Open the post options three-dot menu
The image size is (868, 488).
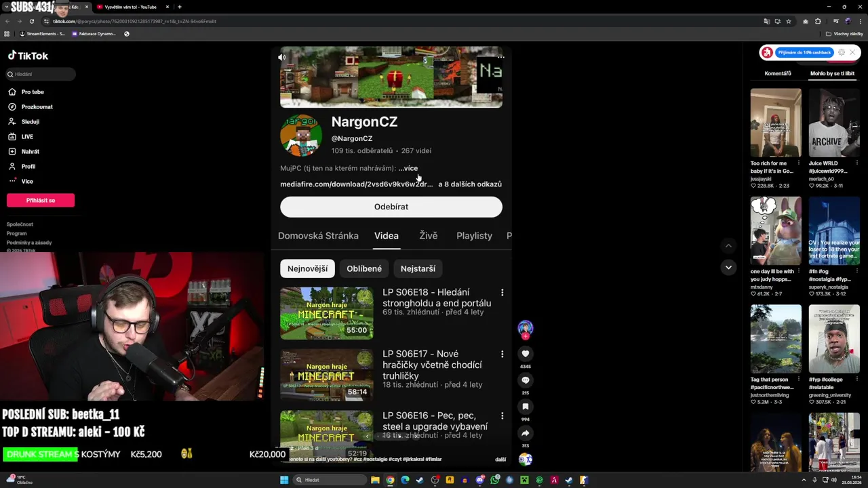point(500,57)
